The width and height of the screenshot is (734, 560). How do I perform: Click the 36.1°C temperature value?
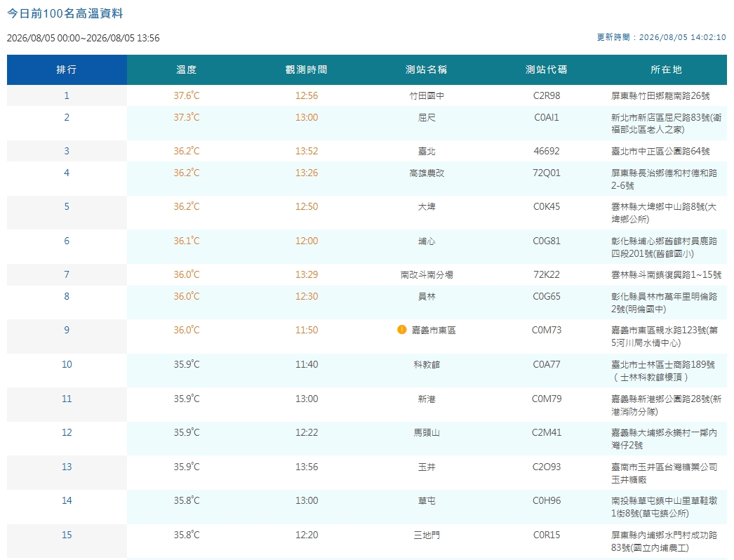coord(187,241)
